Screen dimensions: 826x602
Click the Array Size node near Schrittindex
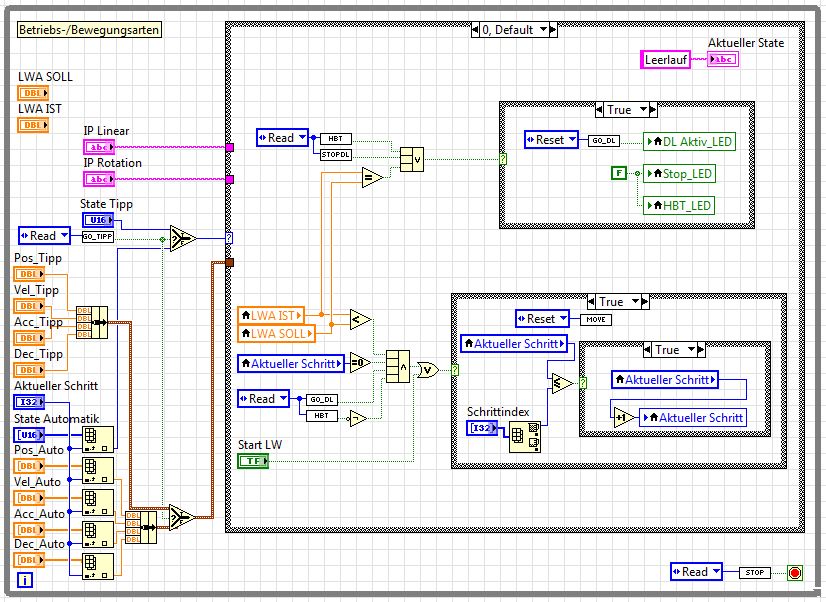[525, 437]
